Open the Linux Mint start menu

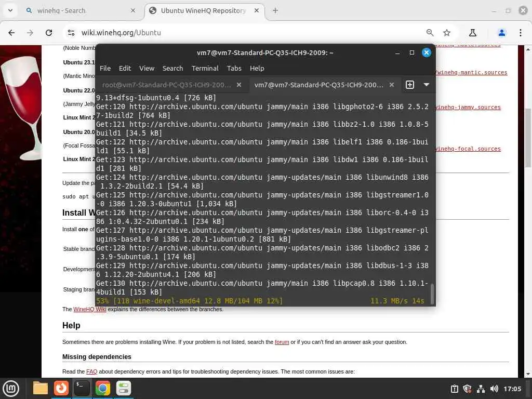coord(11,389)
